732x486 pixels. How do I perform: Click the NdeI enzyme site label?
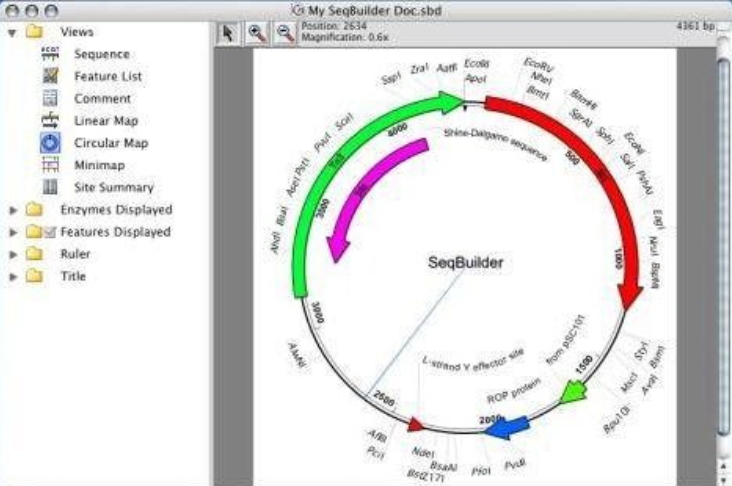[423, 452]
